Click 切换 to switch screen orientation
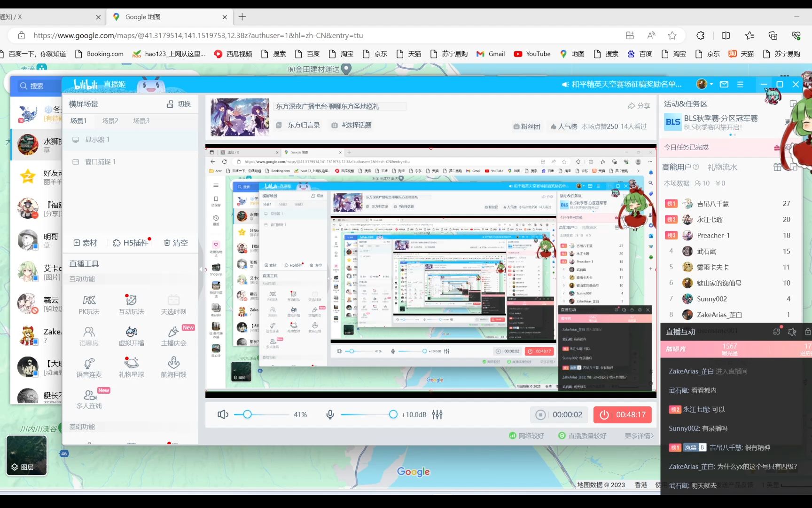The width and height of the screenshot is (812, 508). click(179, 104)
